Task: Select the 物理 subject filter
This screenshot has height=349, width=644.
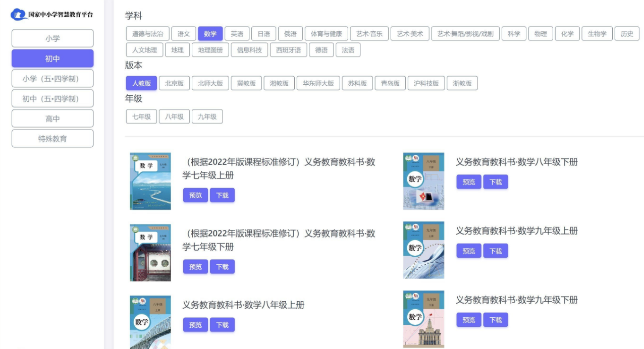Action: (x=541, y=34)
